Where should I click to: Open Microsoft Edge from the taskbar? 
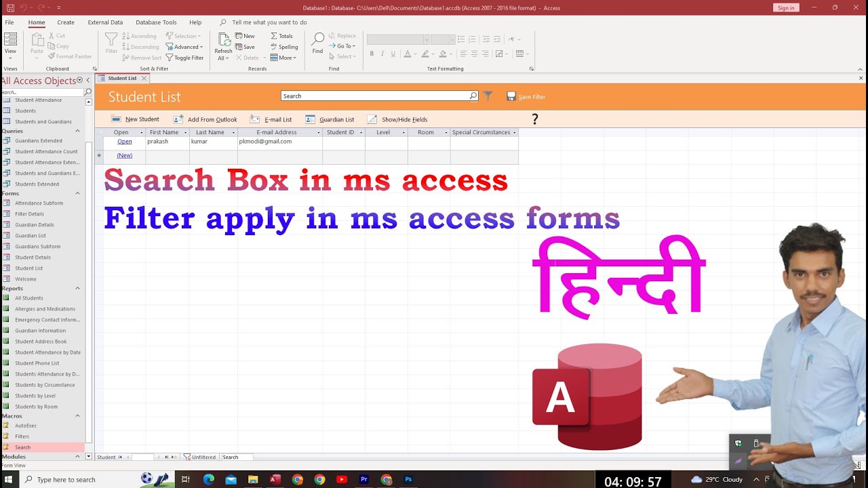coord(209,480)
